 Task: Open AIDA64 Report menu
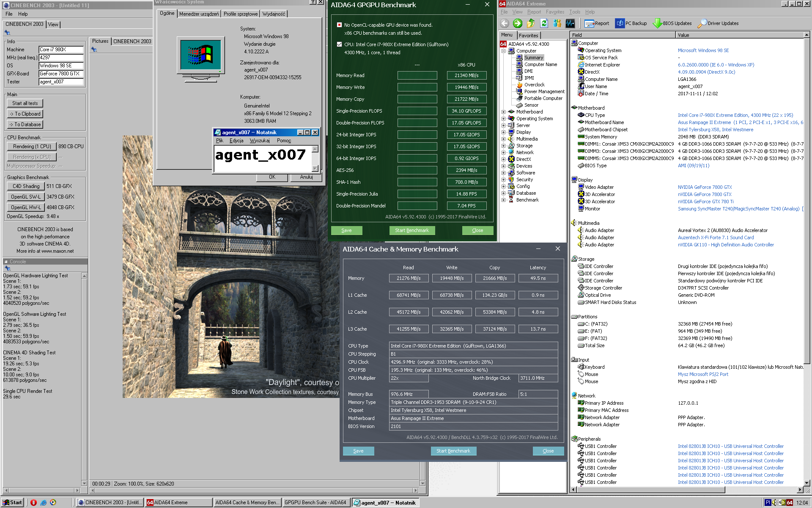pyautogui.click(x=534, y=12)
